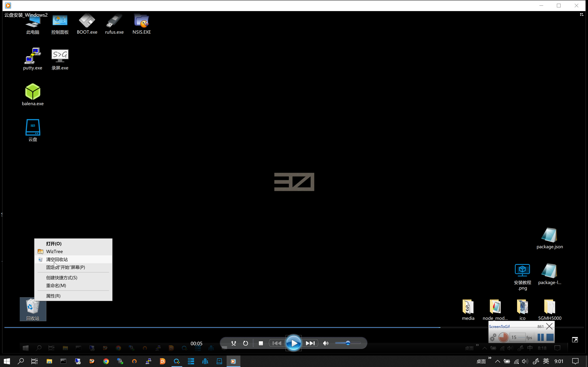
Task: Skip to previous track in player
Action: (277, 343)
